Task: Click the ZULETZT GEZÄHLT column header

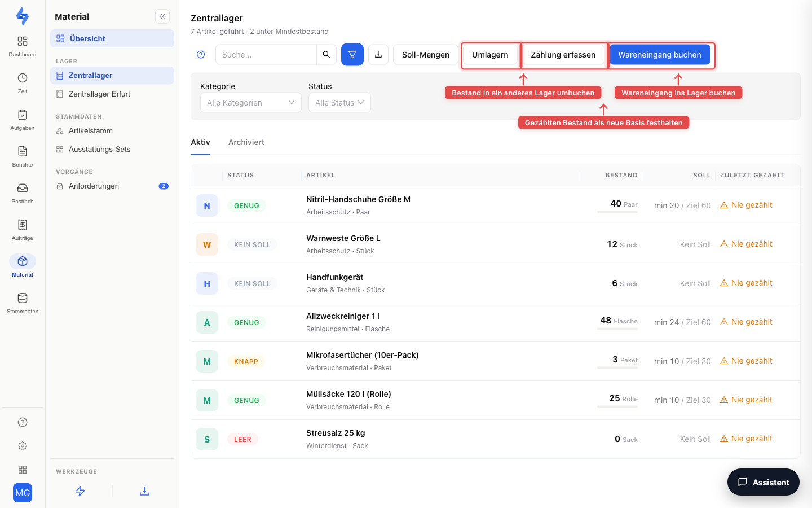Action: pyautogui.click(x=752, y=175)
